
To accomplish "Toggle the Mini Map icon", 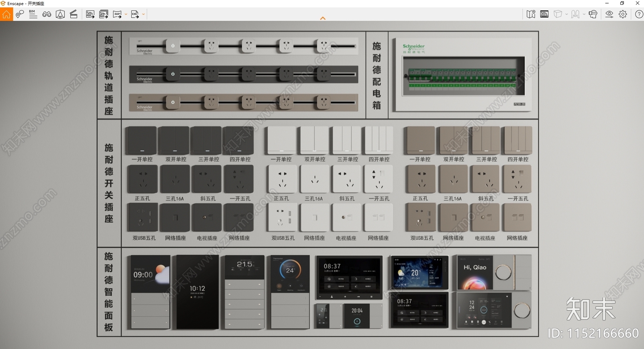I will 531,14.
